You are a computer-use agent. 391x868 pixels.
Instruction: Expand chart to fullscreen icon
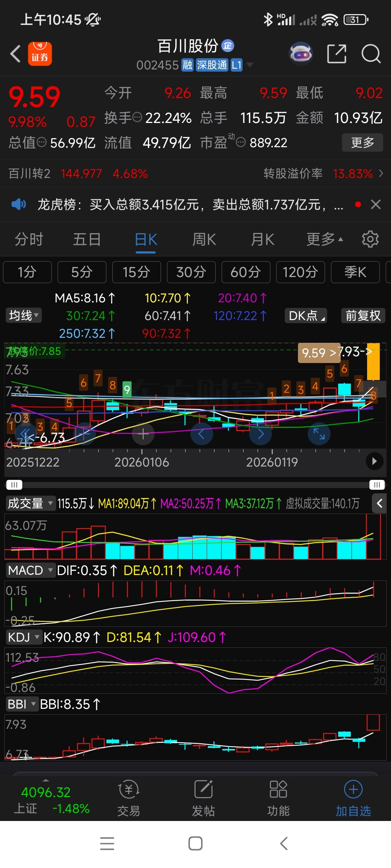coord(319,434)
